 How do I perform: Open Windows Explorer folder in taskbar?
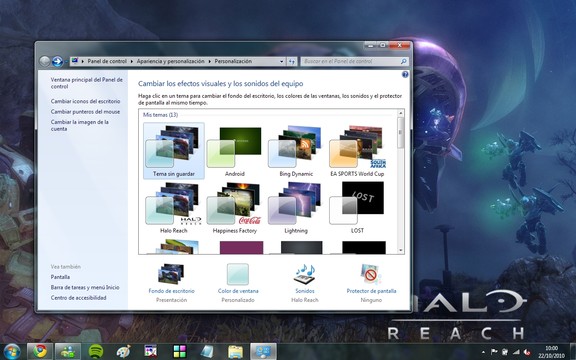[235, 352]
